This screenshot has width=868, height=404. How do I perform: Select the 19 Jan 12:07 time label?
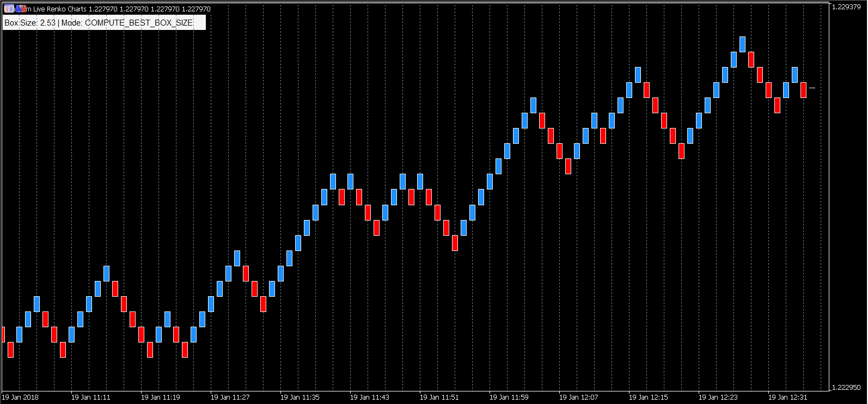point(578,397)
